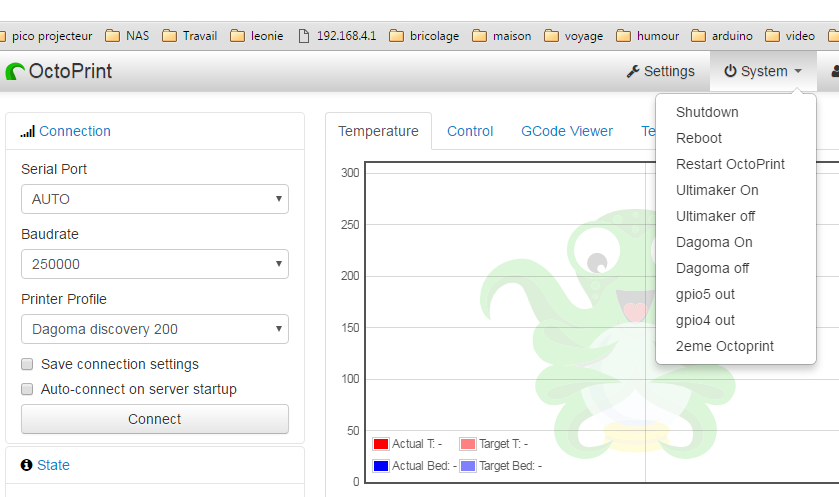The width and height of the screenshot is (839, 497).
Task: Enable Save connection settings checkbox
Action: 27,364
